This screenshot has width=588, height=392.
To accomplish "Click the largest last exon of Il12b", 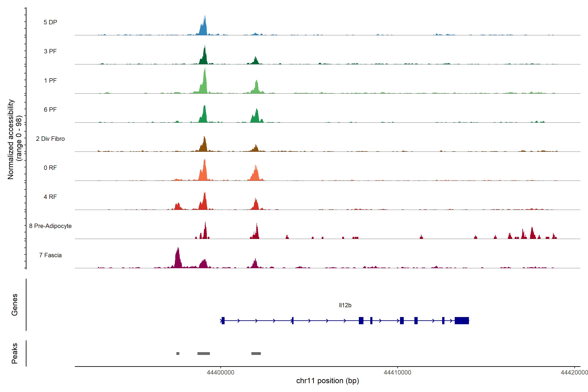I will click(x=462, y=320).
